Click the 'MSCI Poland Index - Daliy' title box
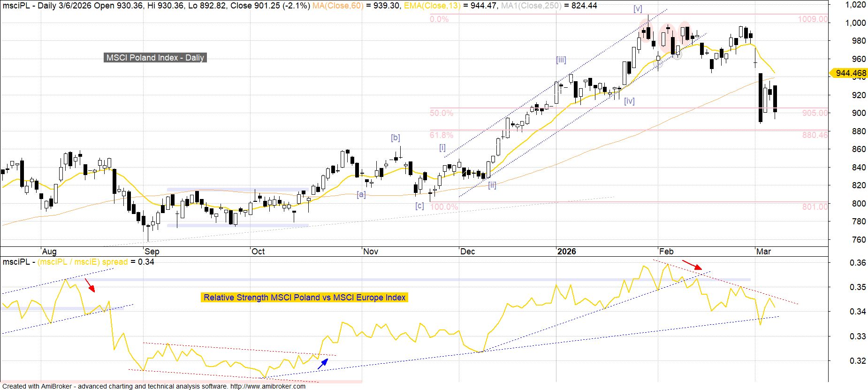The image size is (868, 390). [x=155, y=58]
